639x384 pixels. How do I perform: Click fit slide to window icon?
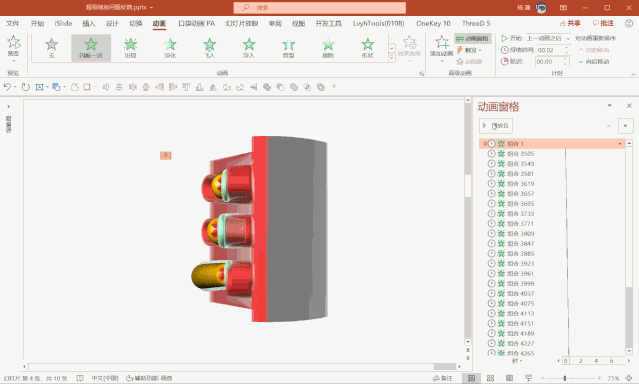click(x=630, y=378)
